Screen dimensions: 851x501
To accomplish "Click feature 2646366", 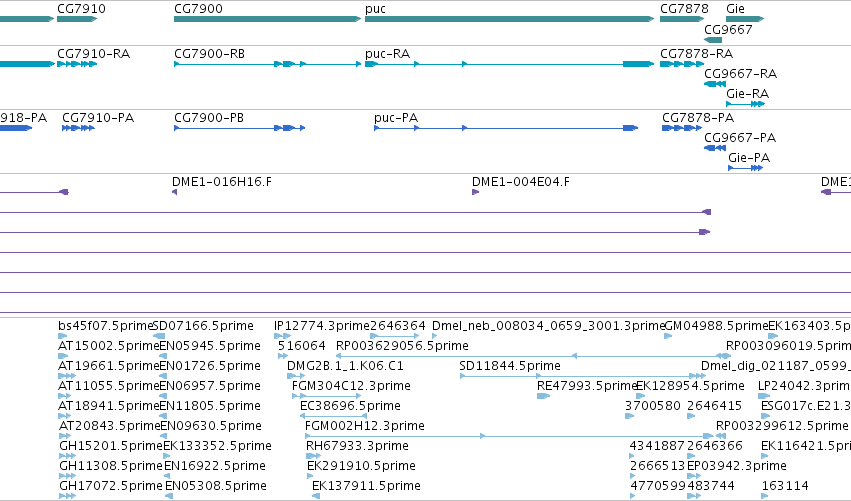I will coord(715,446).
